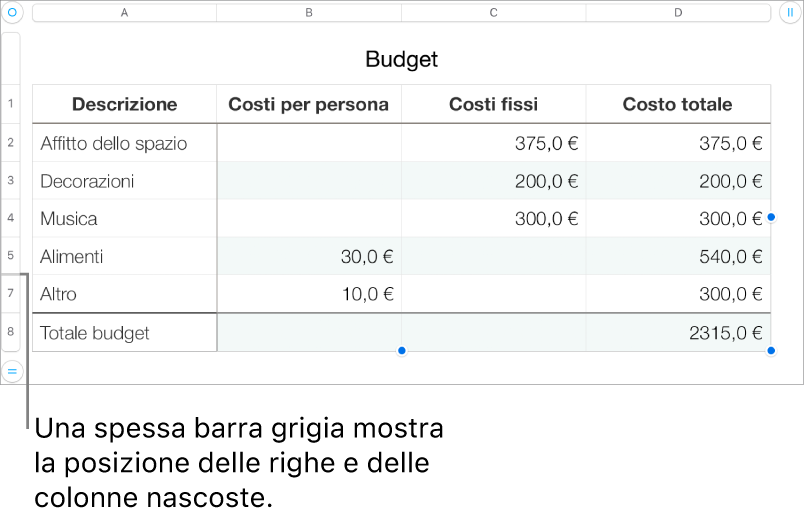The image size is (804, 515).
Task: Click the Musica 300,0 € fixed cost cell
Action: tap(493, 218)
